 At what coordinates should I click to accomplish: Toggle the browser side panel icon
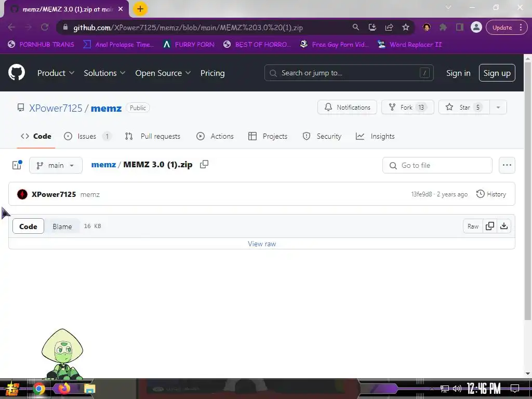click(459, 27)
